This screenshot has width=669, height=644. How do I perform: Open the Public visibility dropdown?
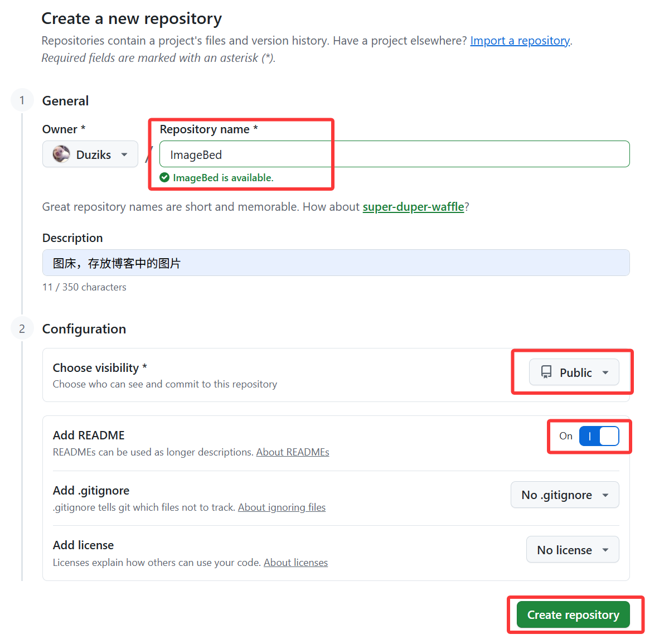574,372
